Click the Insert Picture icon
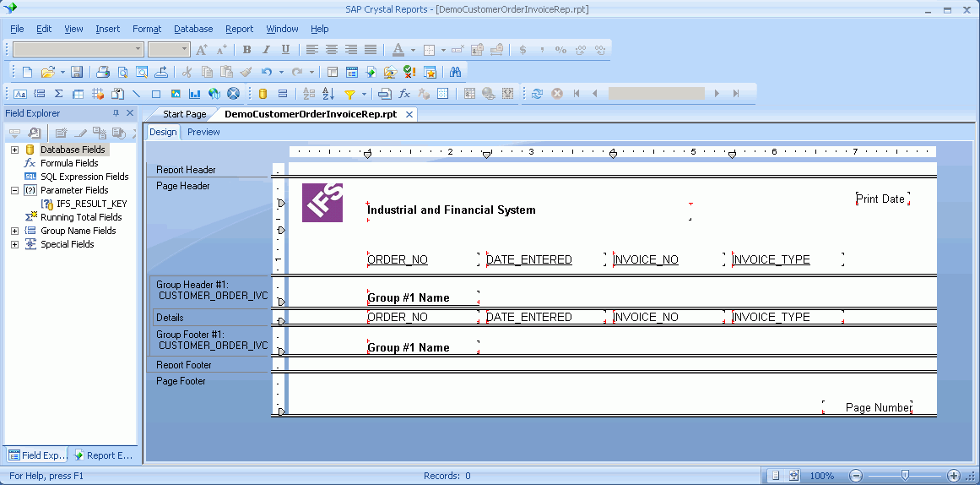This screenshot has height=485, width=980. [176, 94]
